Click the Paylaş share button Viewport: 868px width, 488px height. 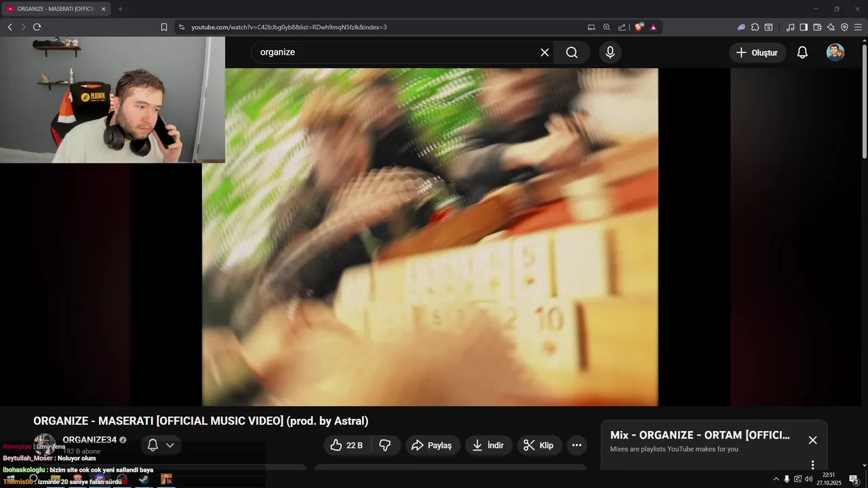[x=432, y=445]
